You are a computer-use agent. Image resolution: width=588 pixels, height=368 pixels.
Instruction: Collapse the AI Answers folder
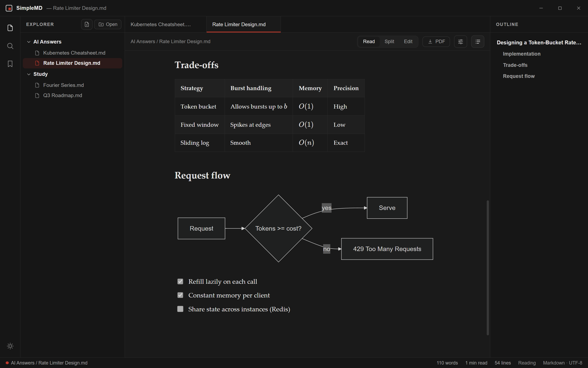pyautogui.click(x=29, y=42)
